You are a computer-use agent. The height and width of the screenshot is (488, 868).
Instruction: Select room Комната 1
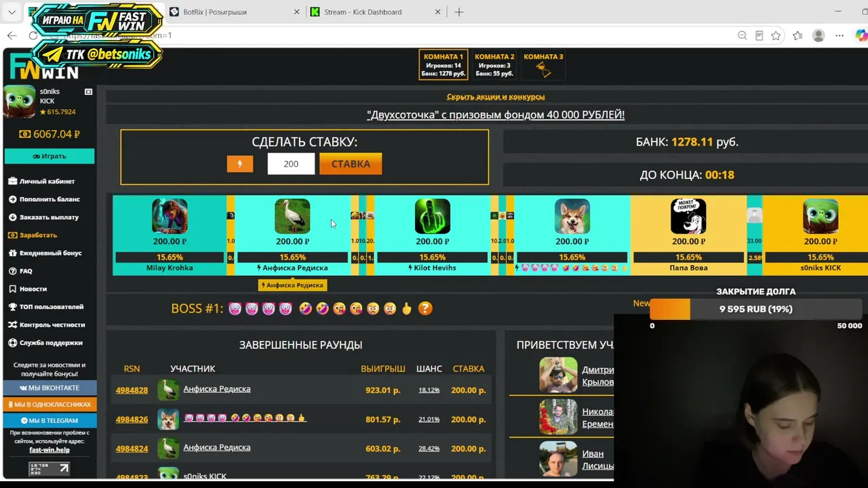pos(443,65)
